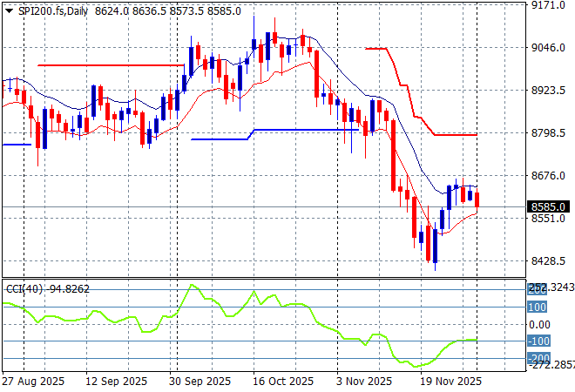Select the 16 Oct 2025 date label

click(x=283, y=382)
